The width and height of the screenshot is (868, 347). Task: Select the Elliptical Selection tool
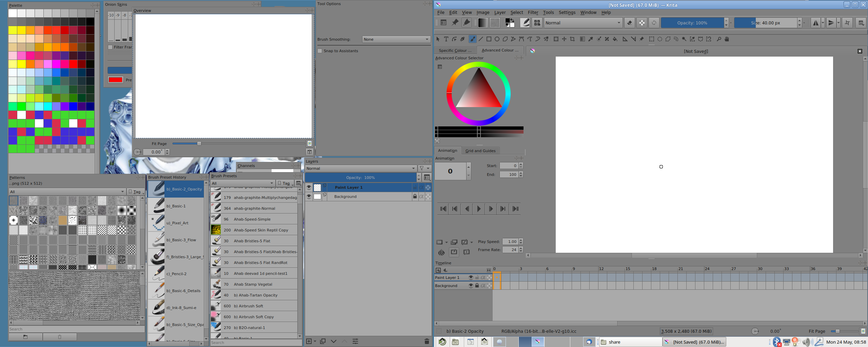pyautogui.click(x=660, y=39)
